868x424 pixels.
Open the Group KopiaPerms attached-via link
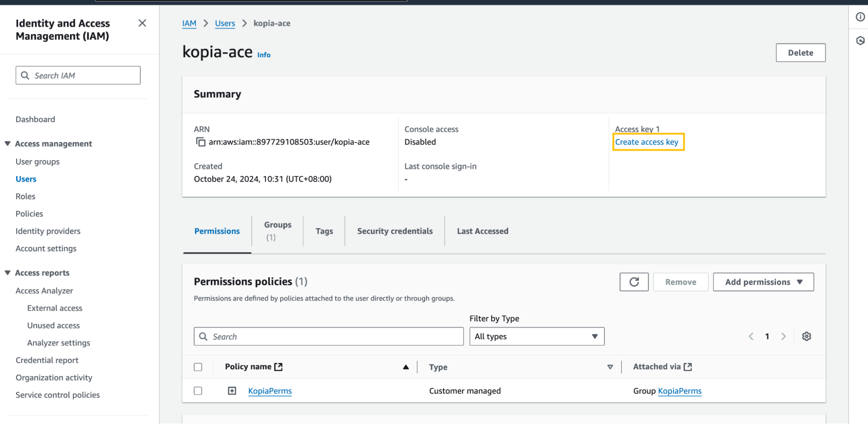[680, 391]
